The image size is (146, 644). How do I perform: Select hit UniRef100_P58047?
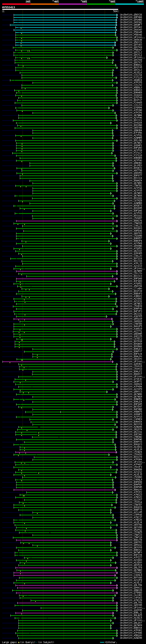click(x=131, y=50)
